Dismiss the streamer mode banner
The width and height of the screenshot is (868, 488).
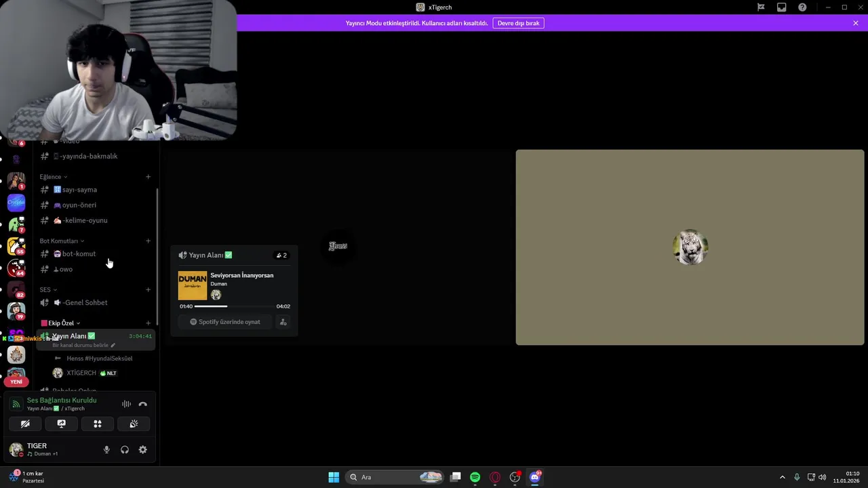click(x=856, y=23)
